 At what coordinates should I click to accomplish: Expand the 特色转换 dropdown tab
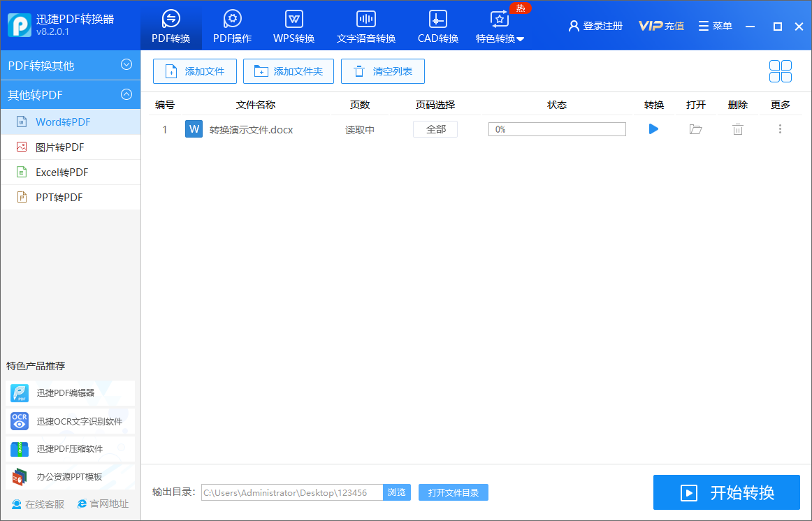click(500, 26)
